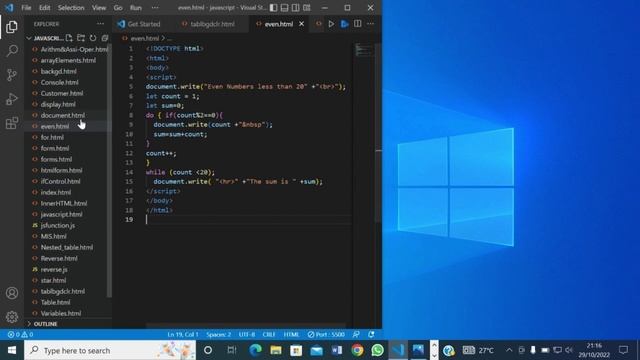
Task: Create a new folder in explorer
Action: [81, 38]
